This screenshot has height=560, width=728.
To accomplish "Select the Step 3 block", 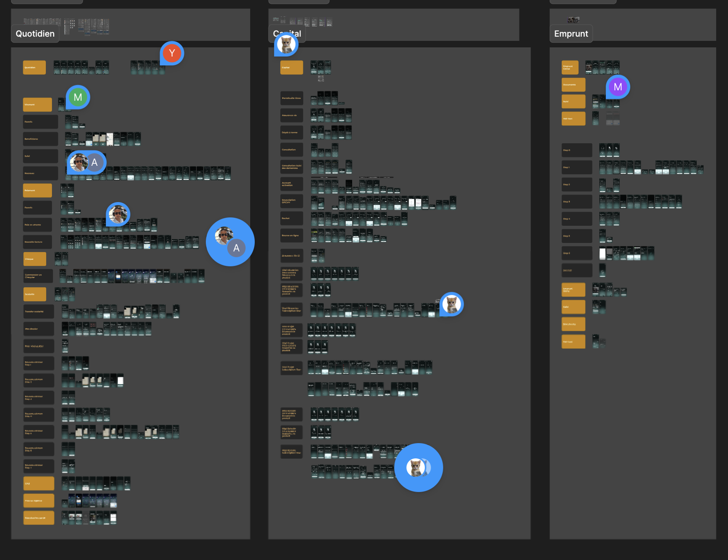I will 577,202.
